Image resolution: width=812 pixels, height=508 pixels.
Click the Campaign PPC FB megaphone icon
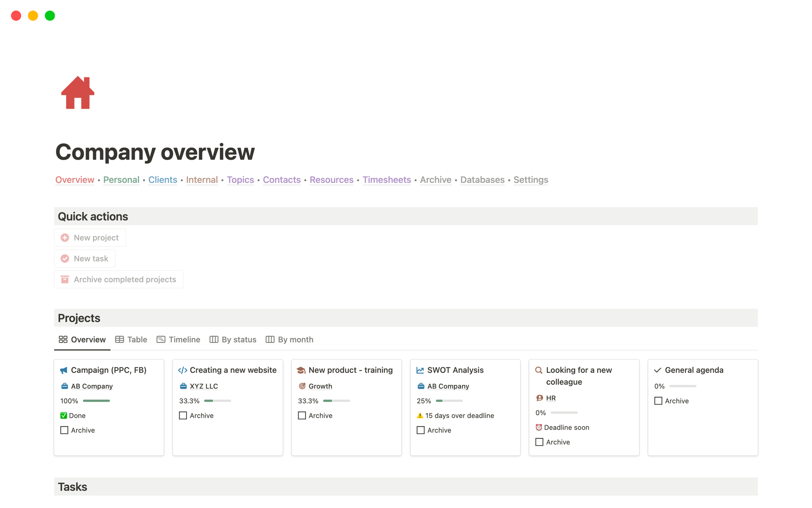[64, 370]
